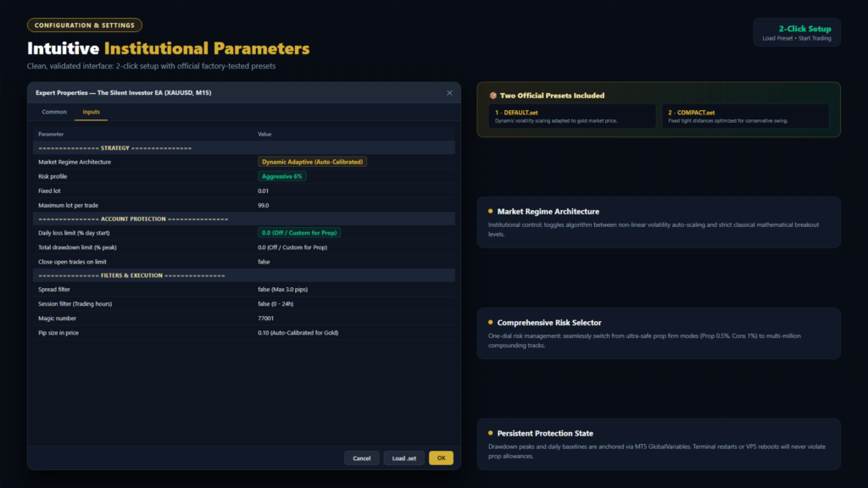Click the Expert Properties dialog title

coord(124,93)
